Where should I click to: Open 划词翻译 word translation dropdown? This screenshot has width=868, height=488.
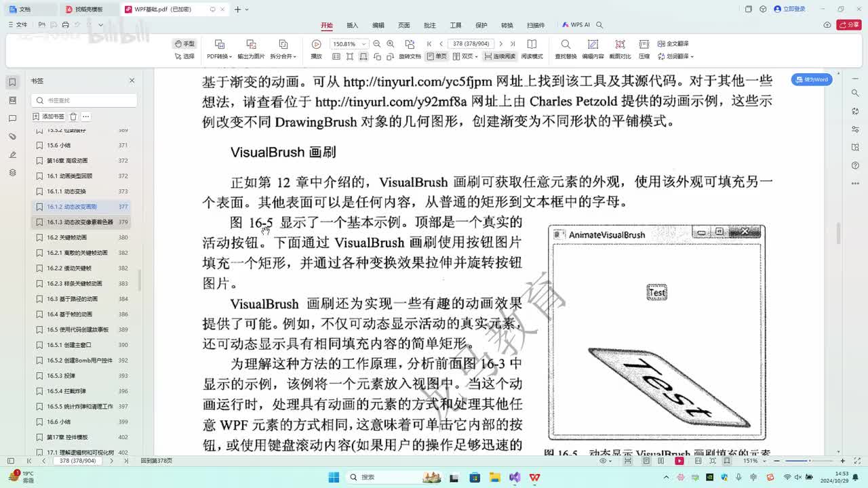click(x=675, y=56)
